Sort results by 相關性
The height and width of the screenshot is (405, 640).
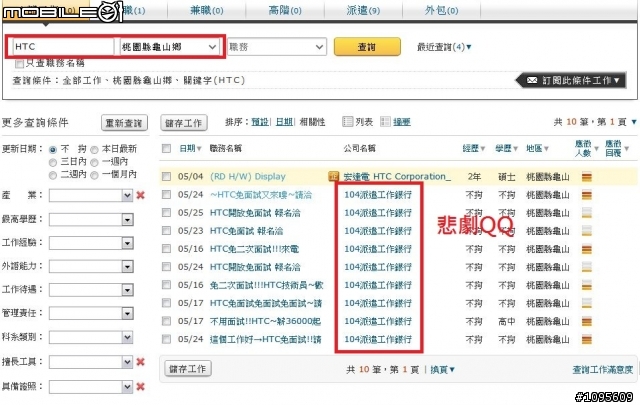[x=312, y=122]
